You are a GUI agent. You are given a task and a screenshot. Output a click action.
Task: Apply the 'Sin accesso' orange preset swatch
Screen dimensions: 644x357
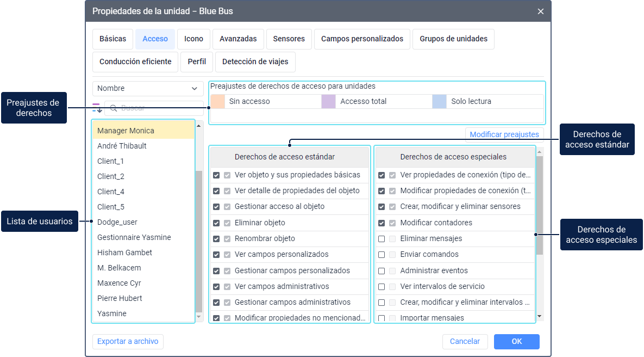[x=217, y=102]
